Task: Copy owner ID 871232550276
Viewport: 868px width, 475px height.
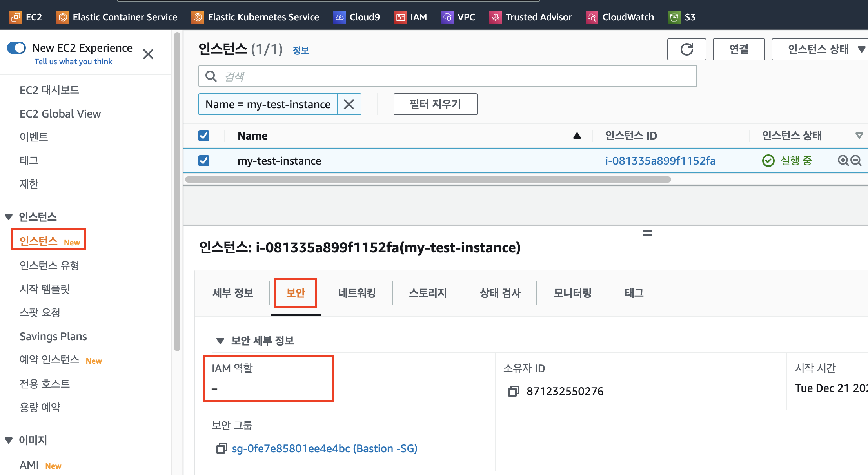Action: (x=513, y=391)
